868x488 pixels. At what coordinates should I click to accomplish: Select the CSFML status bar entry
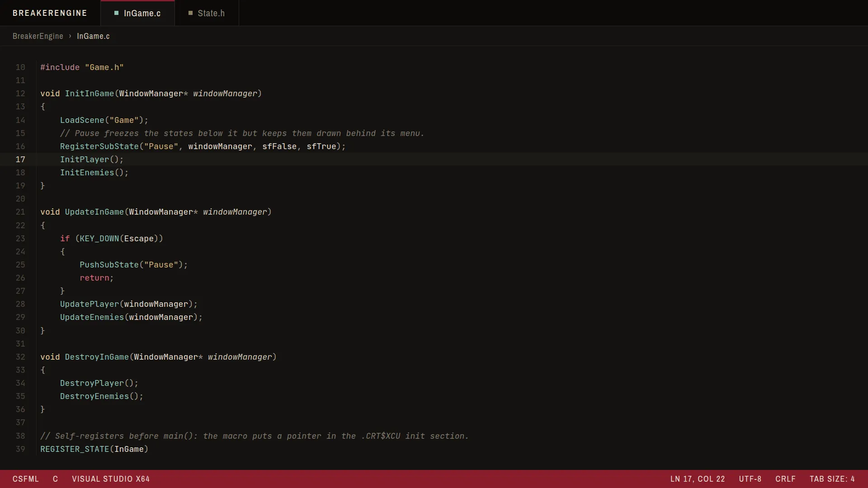tap(26, 479)
